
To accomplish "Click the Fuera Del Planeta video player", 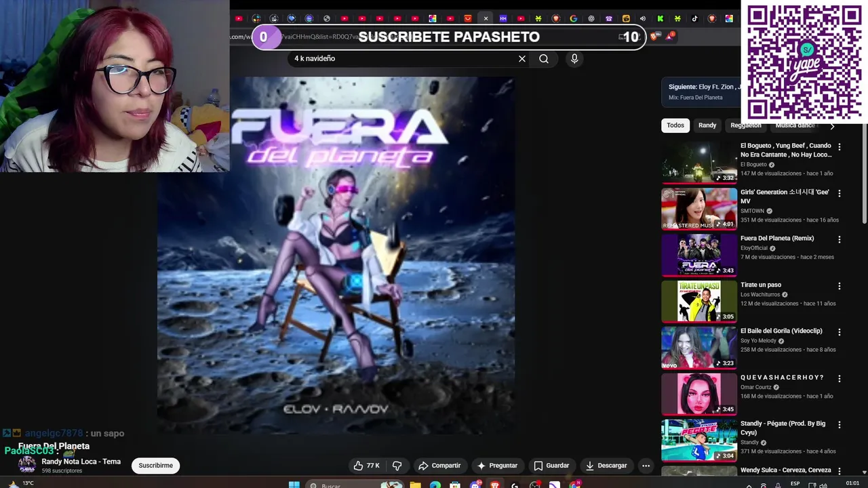I will pyautogui.click(x=336, y=255).
